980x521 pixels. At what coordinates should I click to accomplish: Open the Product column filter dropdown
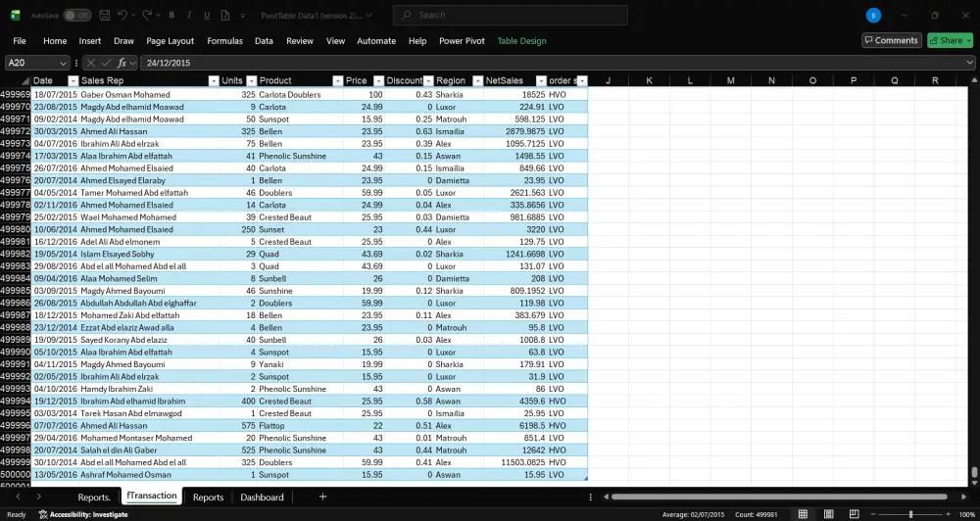[337, 80]
